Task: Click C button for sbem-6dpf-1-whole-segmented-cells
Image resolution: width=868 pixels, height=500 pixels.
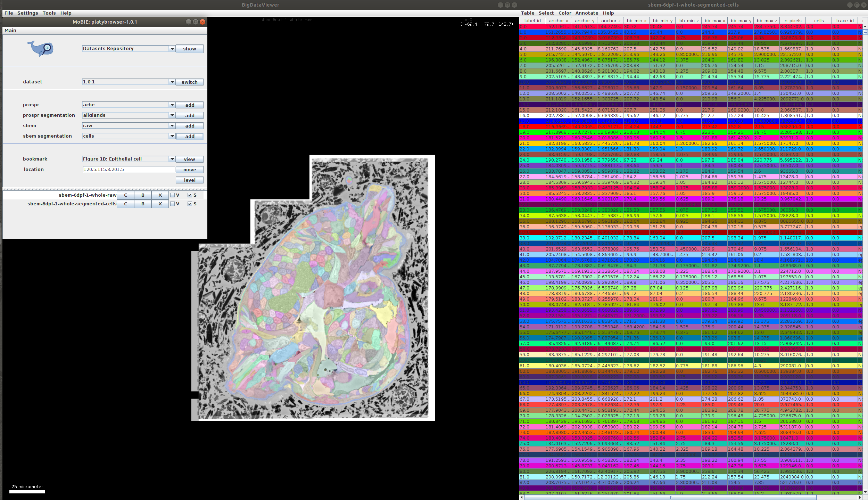Action: 125,204
